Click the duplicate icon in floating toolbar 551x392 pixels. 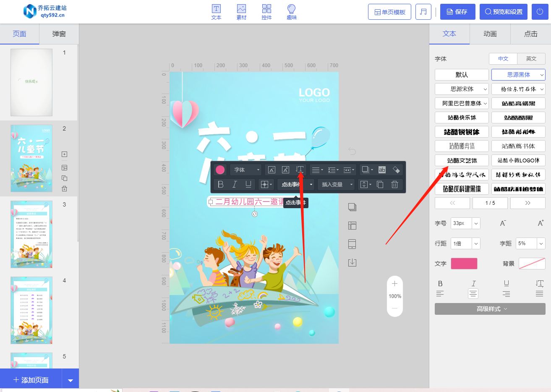[380, 184]
